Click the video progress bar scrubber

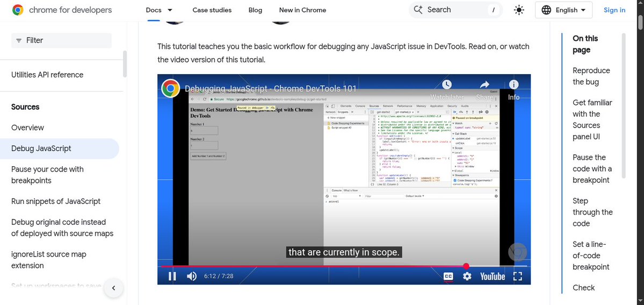466,266
